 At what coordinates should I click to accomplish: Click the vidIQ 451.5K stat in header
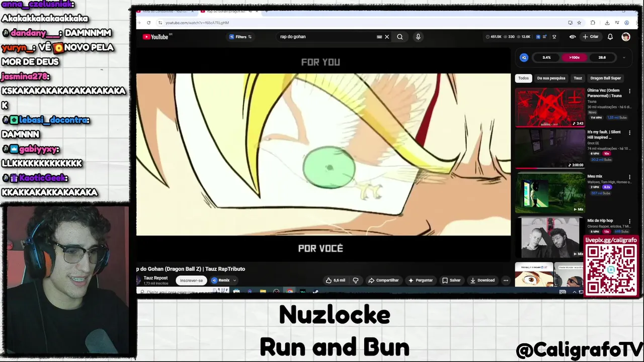[x=494, y=37]
